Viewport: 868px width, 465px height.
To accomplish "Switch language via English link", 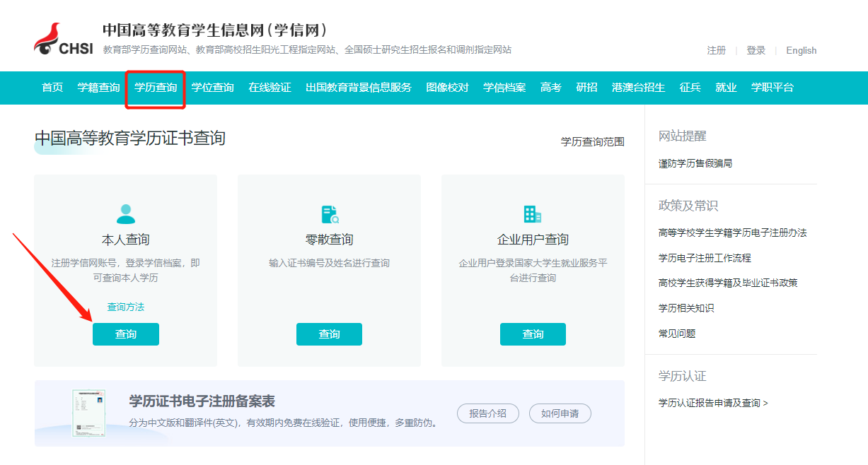I will pos(802,50).
